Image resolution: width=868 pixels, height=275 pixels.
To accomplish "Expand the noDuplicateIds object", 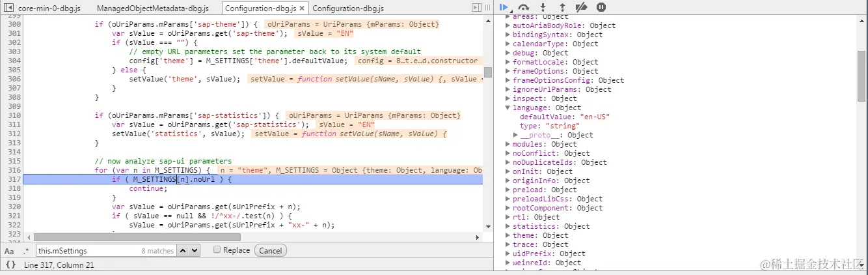I will [508, 162].
